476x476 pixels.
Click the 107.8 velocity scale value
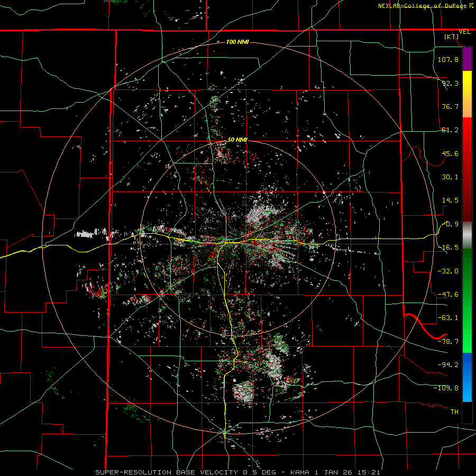point(448,59)
